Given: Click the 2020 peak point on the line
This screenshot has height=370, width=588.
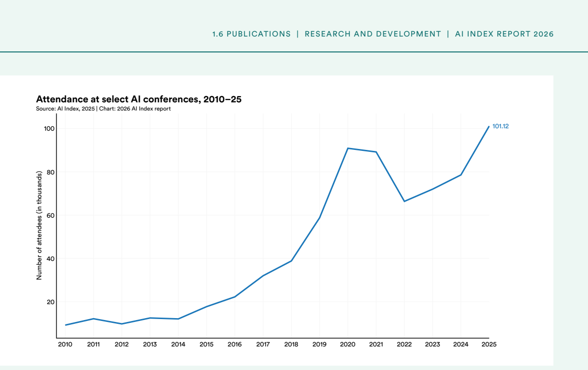Looking at the screenshot, I should point(348,148).
